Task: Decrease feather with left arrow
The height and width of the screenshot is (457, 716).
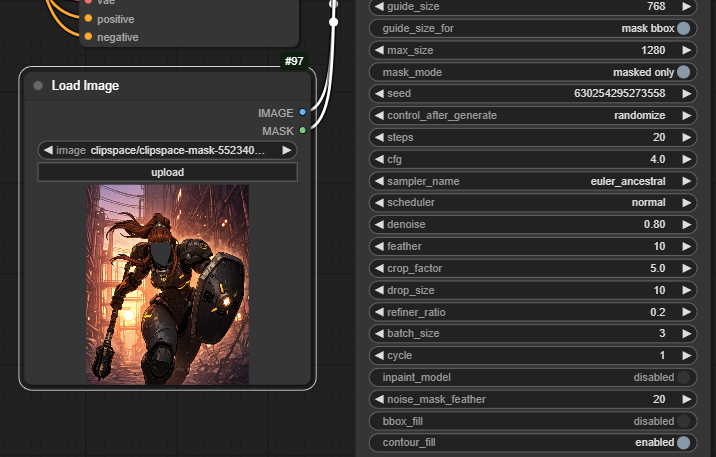Action: point(379,247)
